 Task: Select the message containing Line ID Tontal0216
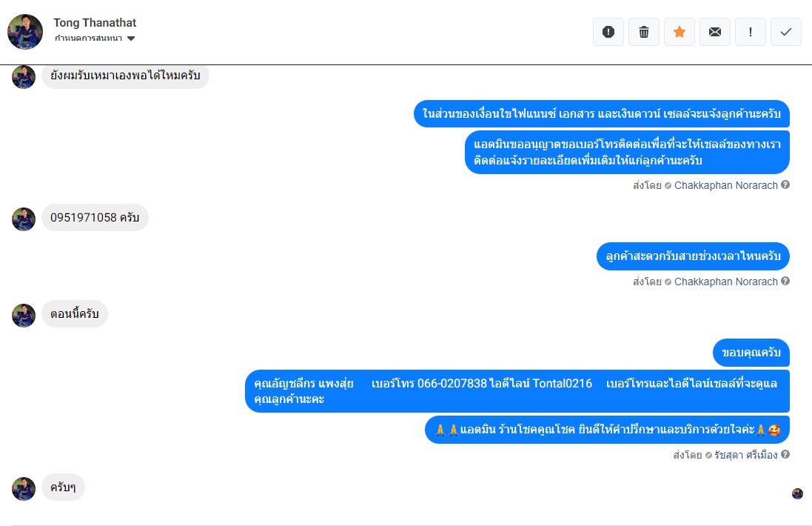click(517, 391)
